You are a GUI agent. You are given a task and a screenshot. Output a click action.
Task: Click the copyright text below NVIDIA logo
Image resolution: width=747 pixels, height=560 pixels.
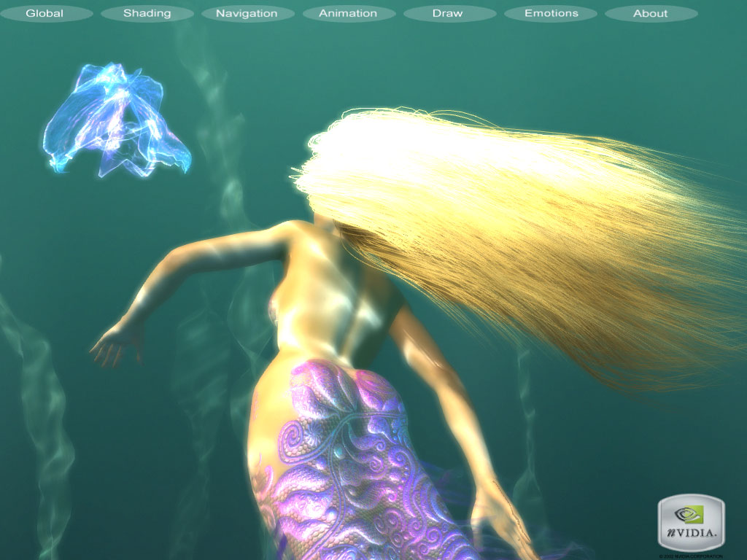691,556
